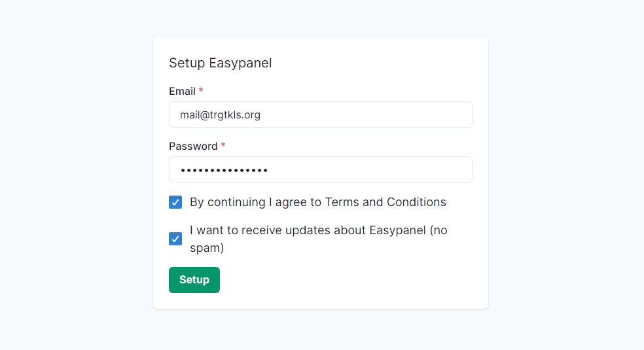
Task: Click the red asterisk beside Password
Action: click(x=223, y=146)
